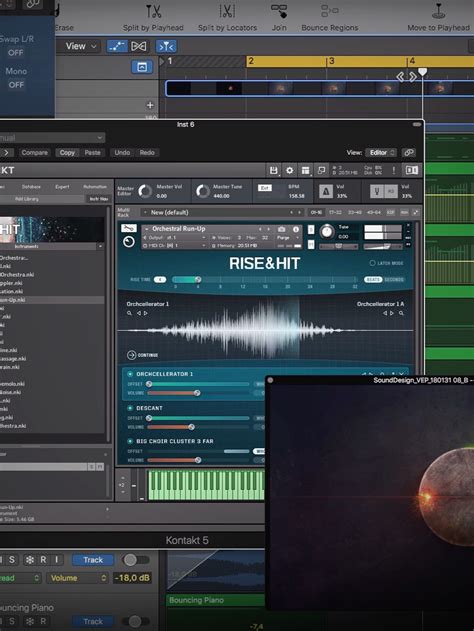Switch to Kontakt Expert tab

[62, 187]
